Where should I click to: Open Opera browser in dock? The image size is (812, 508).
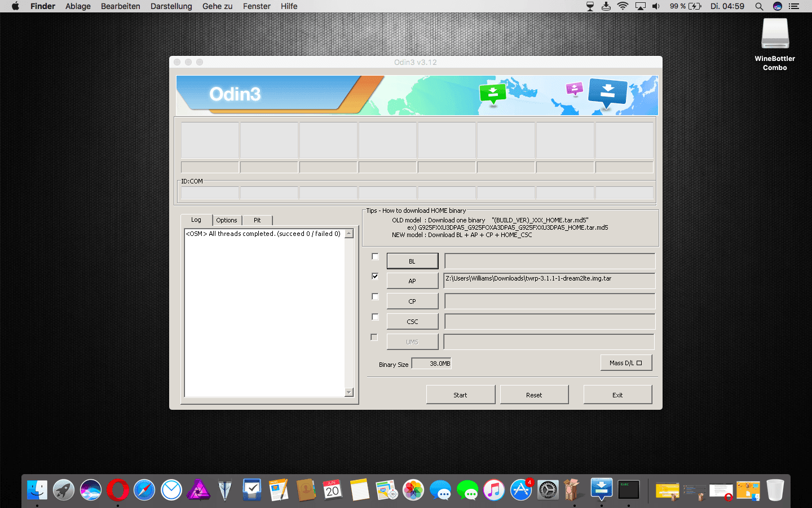coord(118,490)
